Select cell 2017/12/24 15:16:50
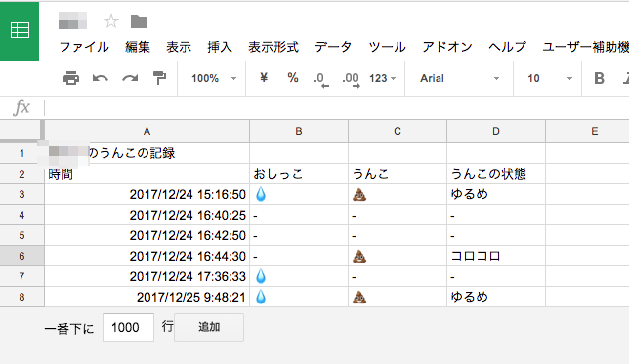This screenshot has height=364, width=629. (x=147, y=194)
